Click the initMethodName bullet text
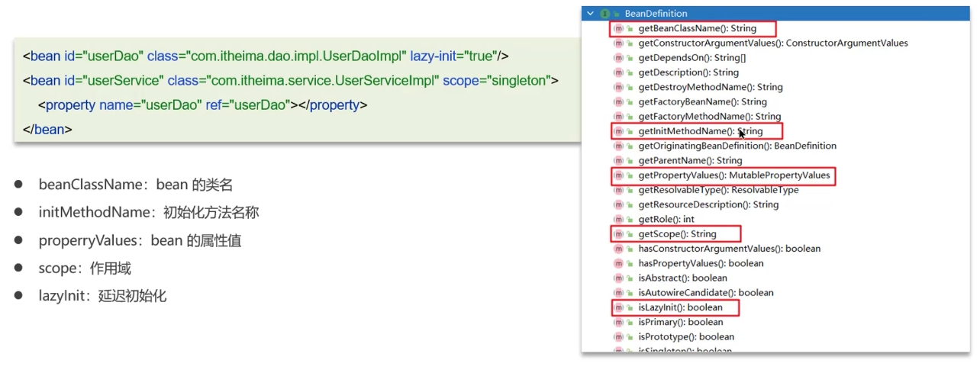This screenshot has height=373, width=980. pos(149,213)
